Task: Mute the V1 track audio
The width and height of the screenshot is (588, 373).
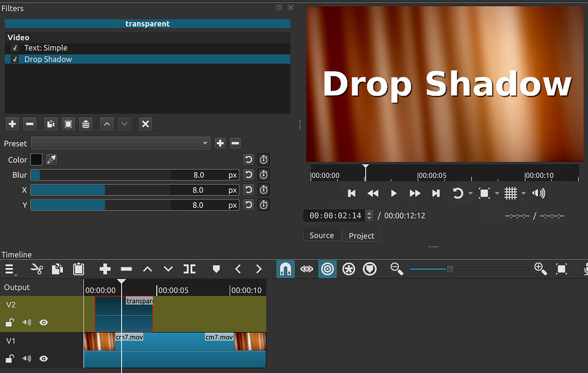Action: pos(26,358)
